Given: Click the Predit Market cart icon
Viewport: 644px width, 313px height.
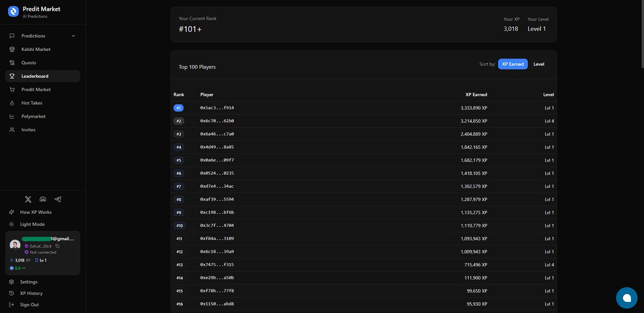Looking at the screenshot, I should click(12, 90).
